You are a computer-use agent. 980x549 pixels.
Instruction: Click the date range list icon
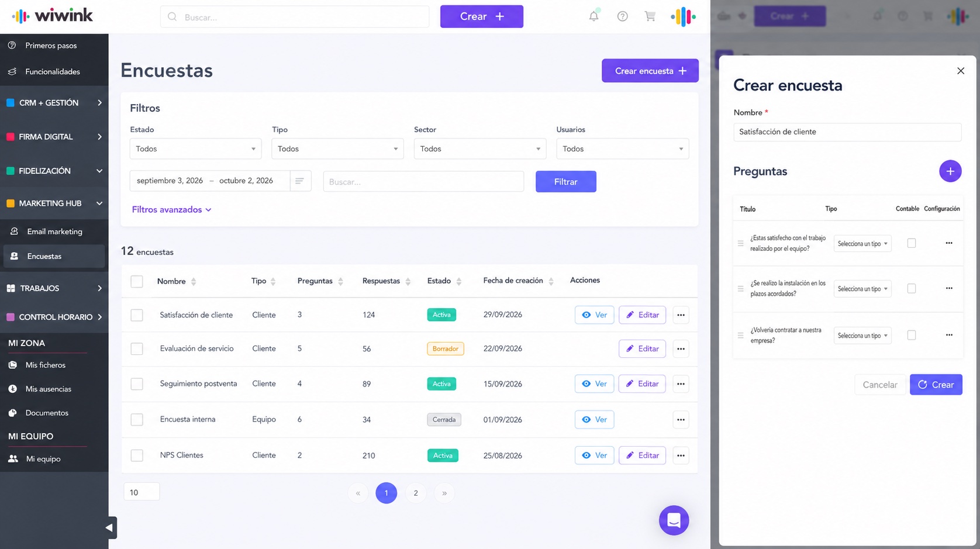click(299, 181)
